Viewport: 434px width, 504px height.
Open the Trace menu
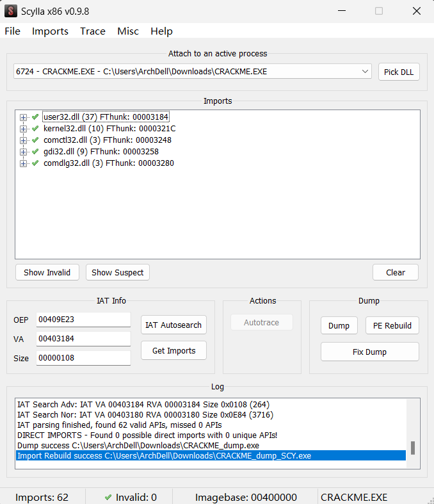click(x=93, y=31)
